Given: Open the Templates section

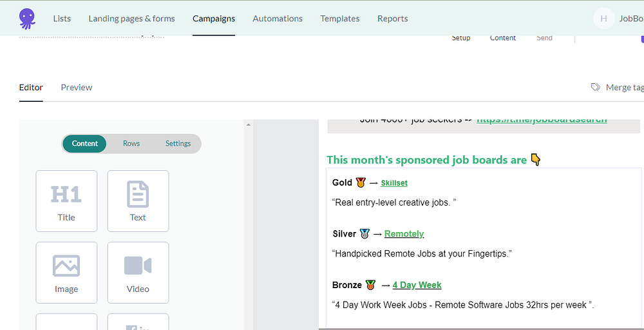Looking at the screenshot, I should click(340, 19).
